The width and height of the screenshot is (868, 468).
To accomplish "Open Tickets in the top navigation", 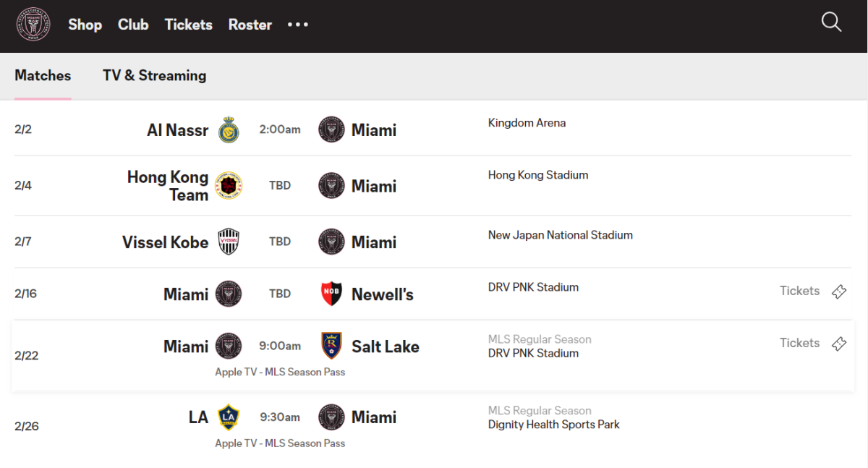I will point(189,25).
